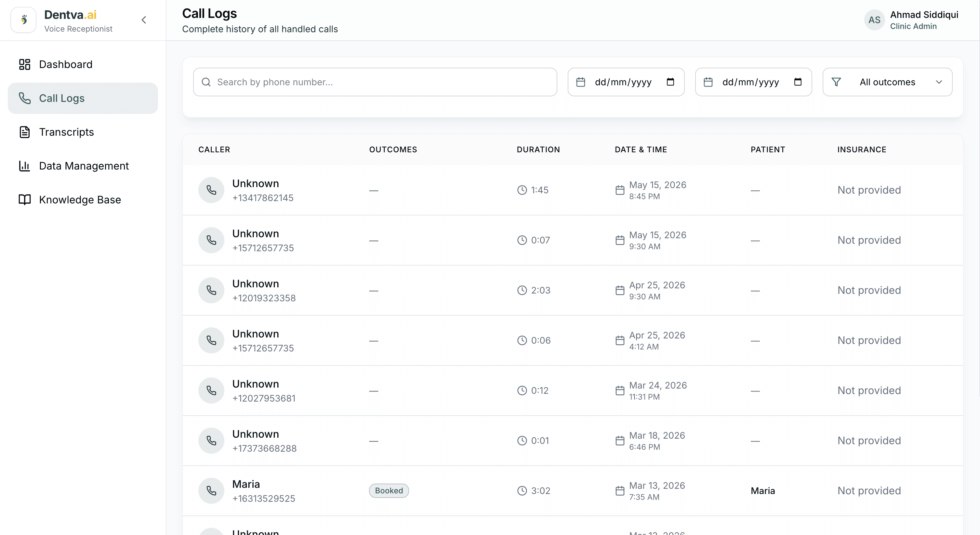Viewport: 980px width, 535px height.
Task: Open the Call Logs page
Action: pyautogui.click(x=83, y=98)
